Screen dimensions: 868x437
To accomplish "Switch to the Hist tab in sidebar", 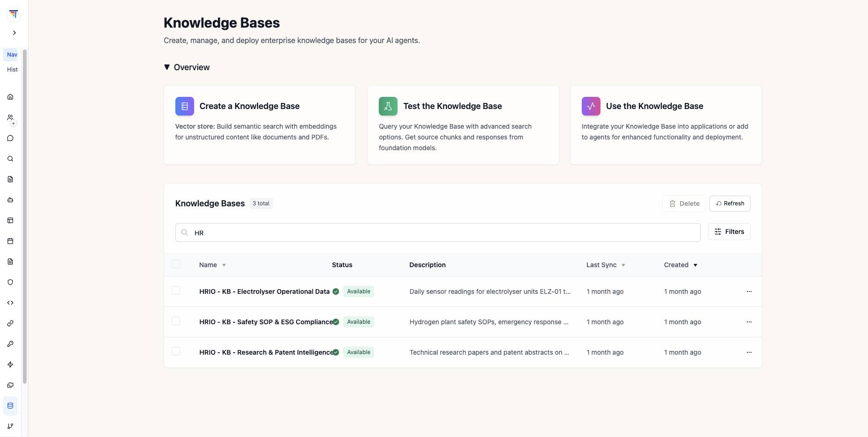I will coord(12,70).
